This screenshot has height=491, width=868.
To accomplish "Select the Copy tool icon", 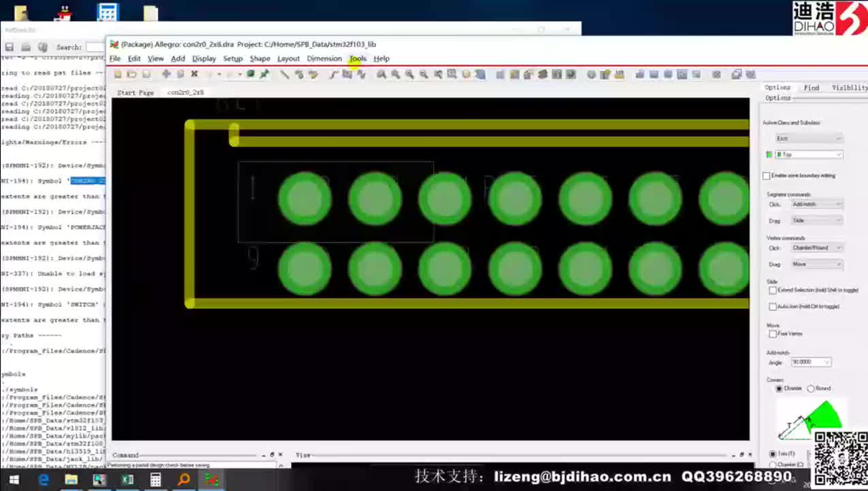I will (181, 74).
